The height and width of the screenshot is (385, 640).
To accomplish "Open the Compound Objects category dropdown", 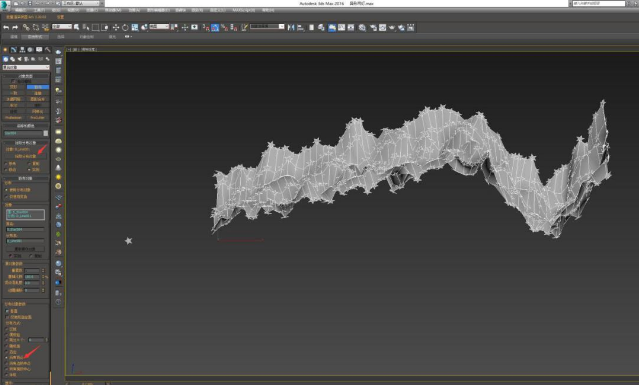I will [x=26, y=67].
